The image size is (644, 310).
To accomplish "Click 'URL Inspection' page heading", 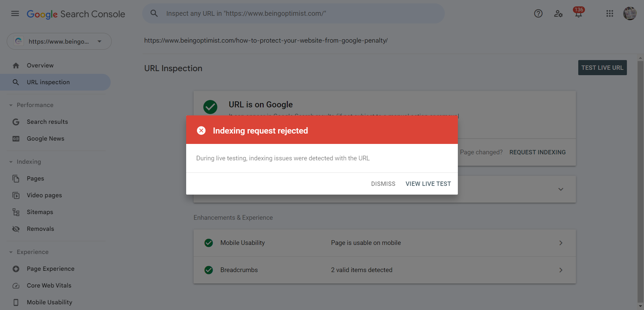I will click(173, 68).
